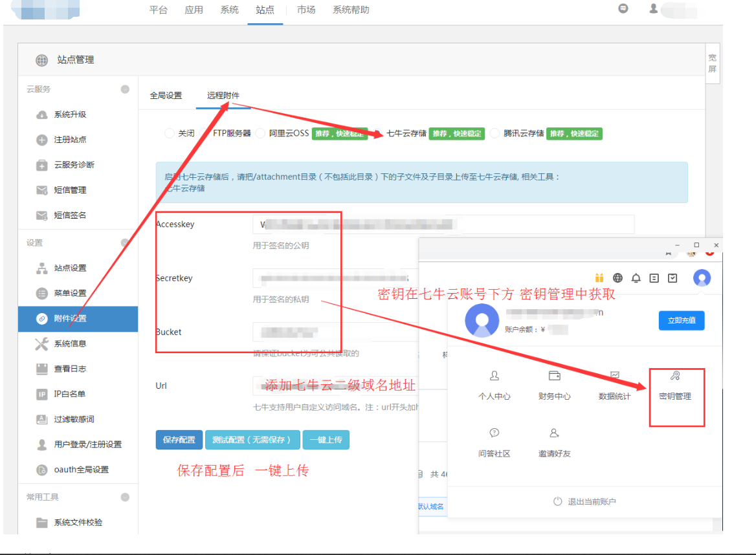The width and height of the screenshot is (756, 555).
Task: Focus the Accesskey input field
Action: 443,224
